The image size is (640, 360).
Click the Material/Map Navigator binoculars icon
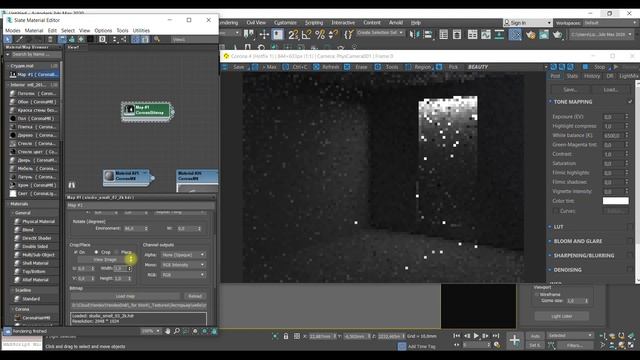72,185
